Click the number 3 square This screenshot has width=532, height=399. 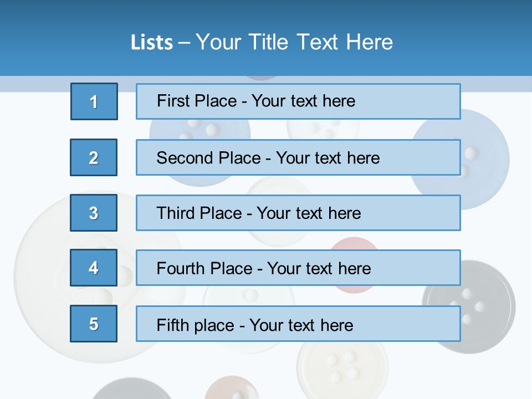pos(94,213)
